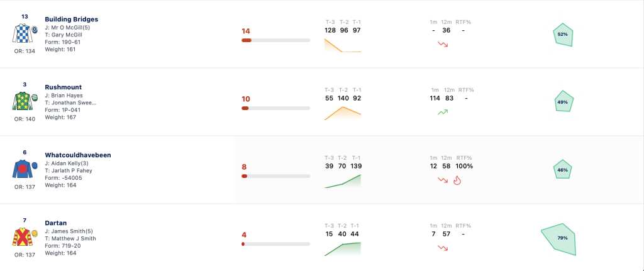The width and height of the screenshot is (644, 271).
Task: Click Rushmount's green upward trend arrow
Action: [x=443, y=112]
